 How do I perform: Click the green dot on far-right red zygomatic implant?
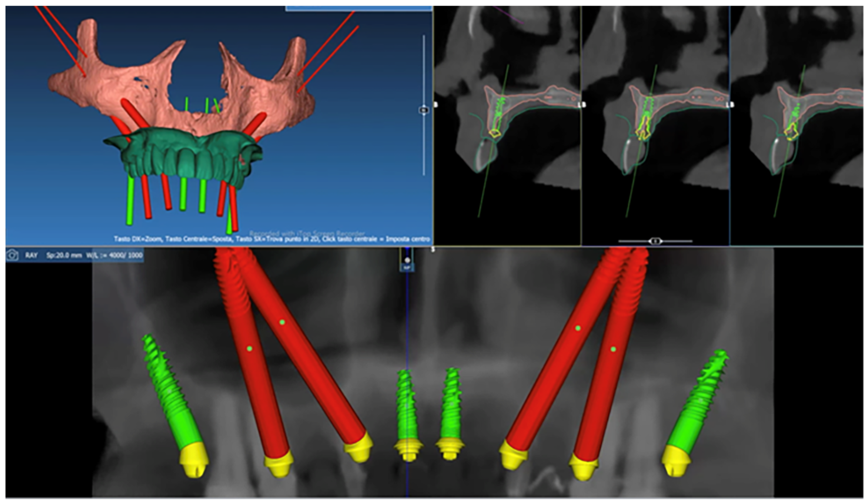point(613,349)
